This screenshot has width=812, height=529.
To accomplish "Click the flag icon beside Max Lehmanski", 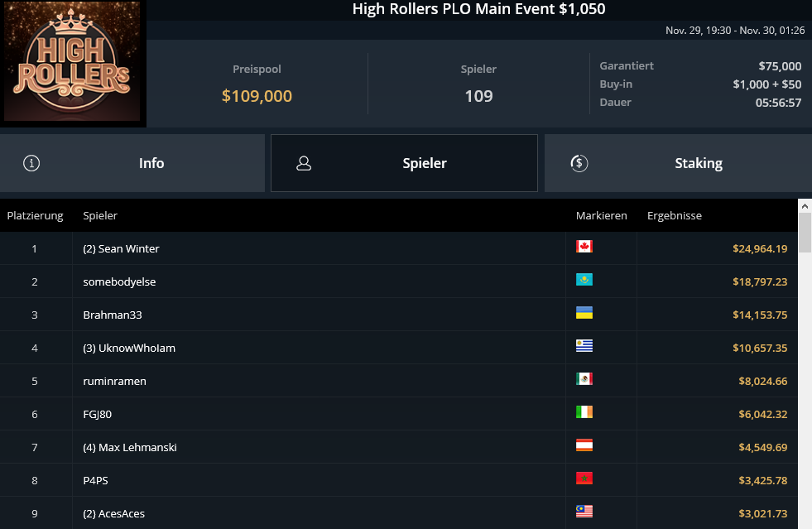I will point(584,445).
